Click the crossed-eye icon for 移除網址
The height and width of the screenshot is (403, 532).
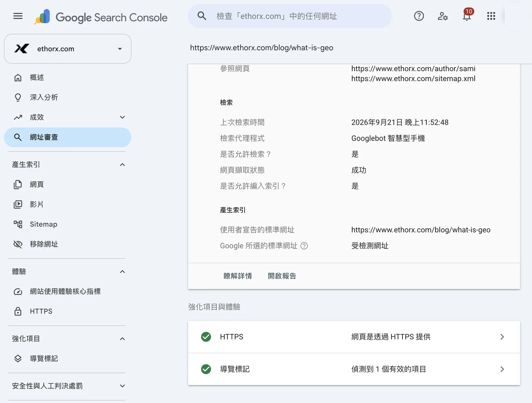[18, 244]
